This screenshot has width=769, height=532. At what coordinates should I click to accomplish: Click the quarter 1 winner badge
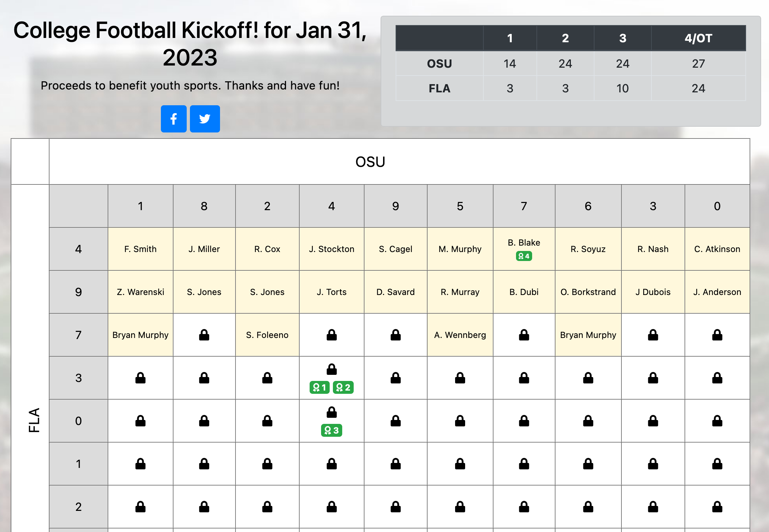tap(320, 387)
